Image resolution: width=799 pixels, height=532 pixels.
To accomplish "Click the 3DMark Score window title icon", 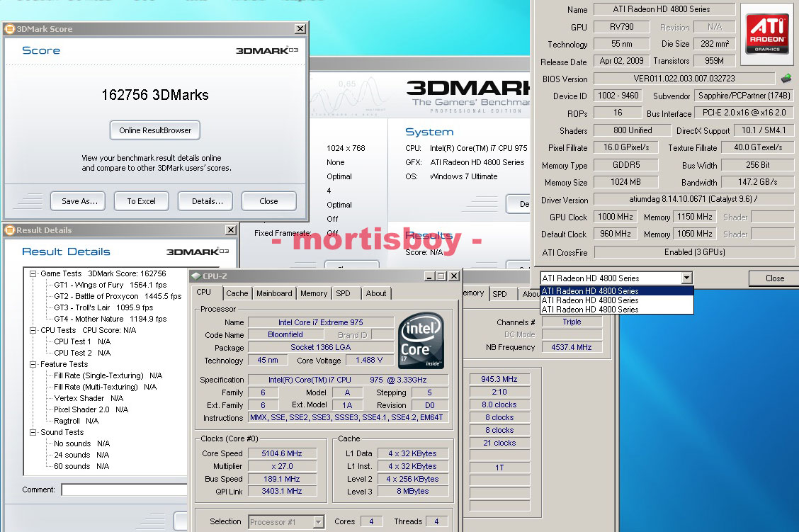I will click(x=9, y=29).
